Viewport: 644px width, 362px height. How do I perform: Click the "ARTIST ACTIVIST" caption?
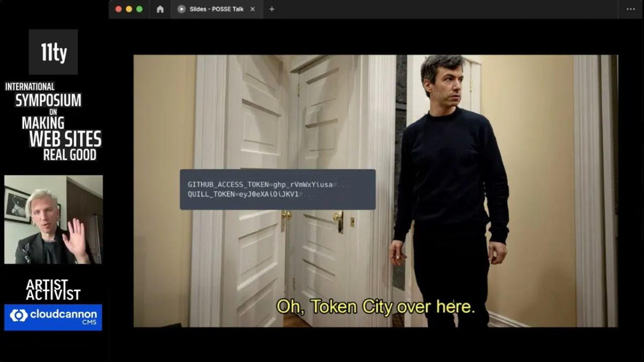pos(53,290)
